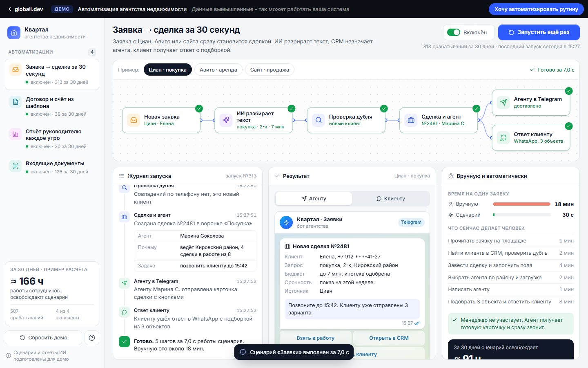Switch to the Агенту result tab
The image size is (588, 368).
pyautogui.click(x=314, y=199)
